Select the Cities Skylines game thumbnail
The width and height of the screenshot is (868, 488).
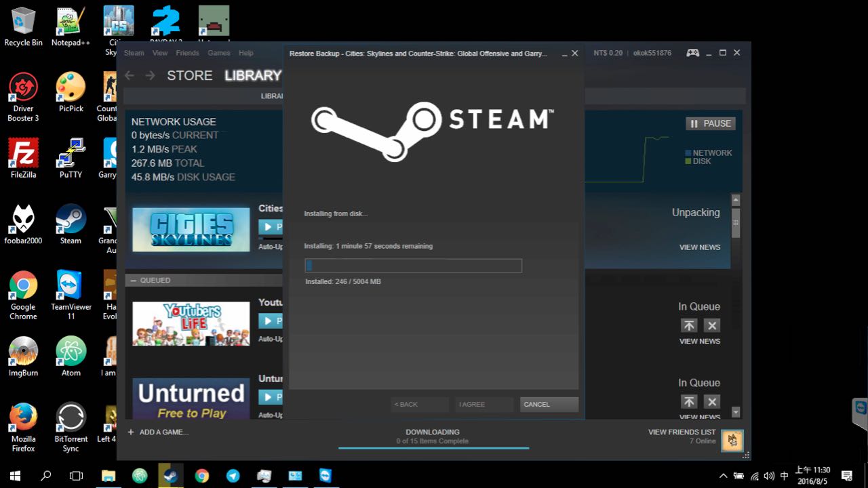point(191,229)
